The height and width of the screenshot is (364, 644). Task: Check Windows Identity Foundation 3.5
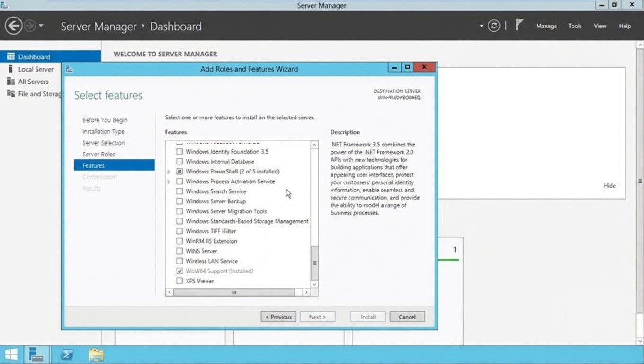[x=179, y=152]
